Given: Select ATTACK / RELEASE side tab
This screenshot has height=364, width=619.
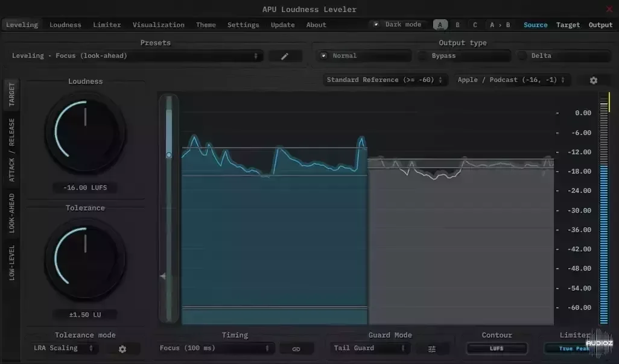Looking at the screenshot, I should pos(11,150).
